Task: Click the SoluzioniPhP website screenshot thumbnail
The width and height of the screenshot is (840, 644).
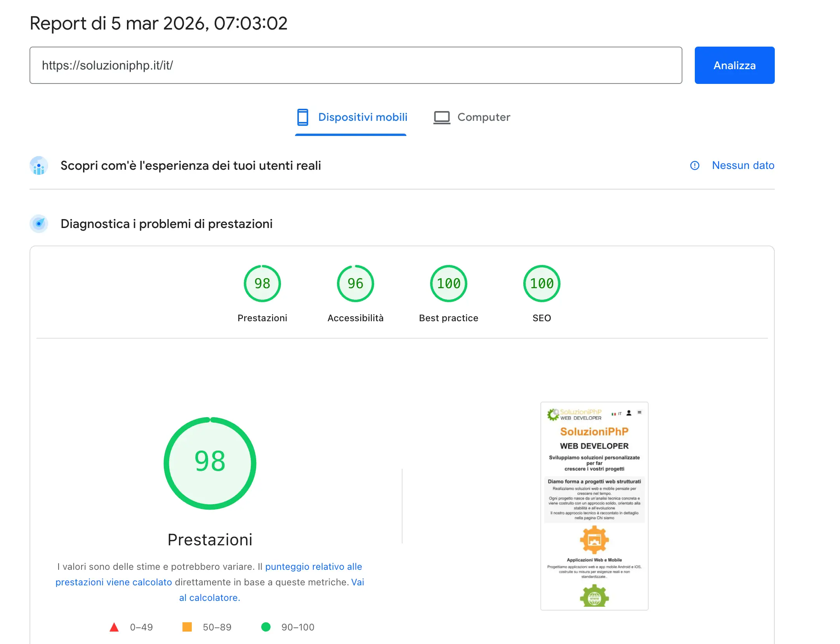Action: pyautogui.click(x=594, y=505)
